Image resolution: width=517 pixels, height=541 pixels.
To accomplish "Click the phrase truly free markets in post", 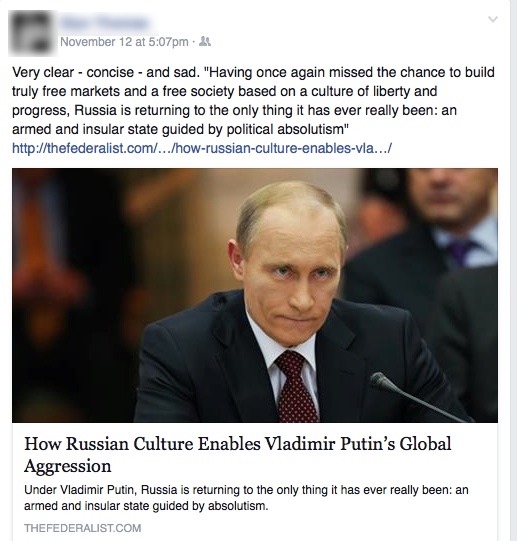I will pos(66,91).
